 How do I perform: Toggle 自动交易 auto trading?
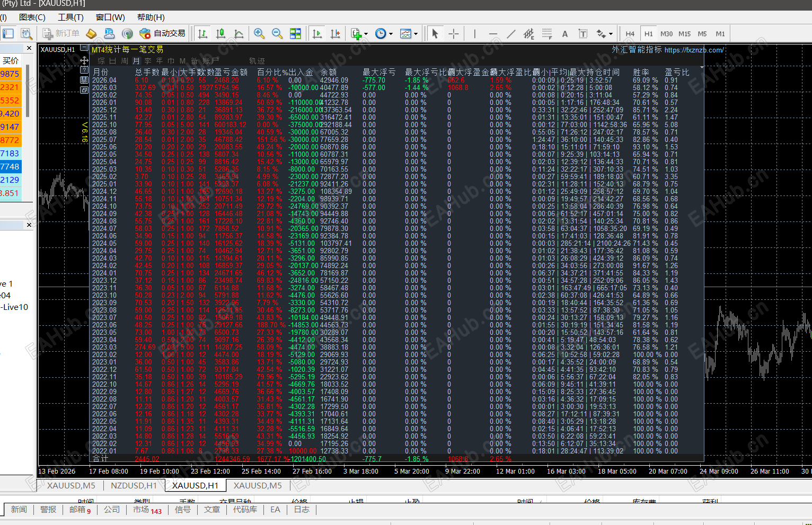[x=162, y=33]
